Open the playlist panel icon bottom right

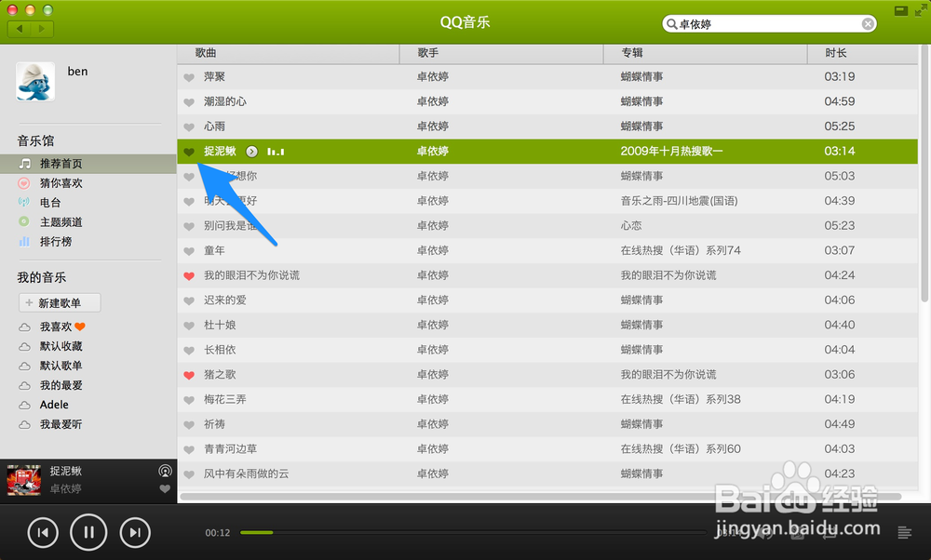(904, 532)
